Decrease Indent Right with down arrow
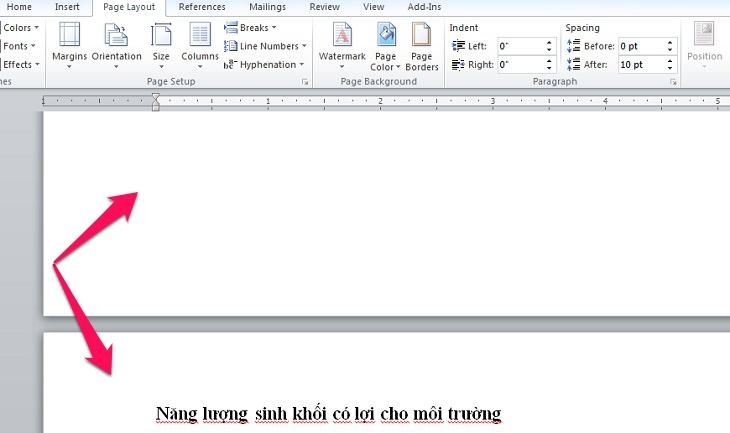Viewport: 730px width, 433px height. (x=549, y=68)
